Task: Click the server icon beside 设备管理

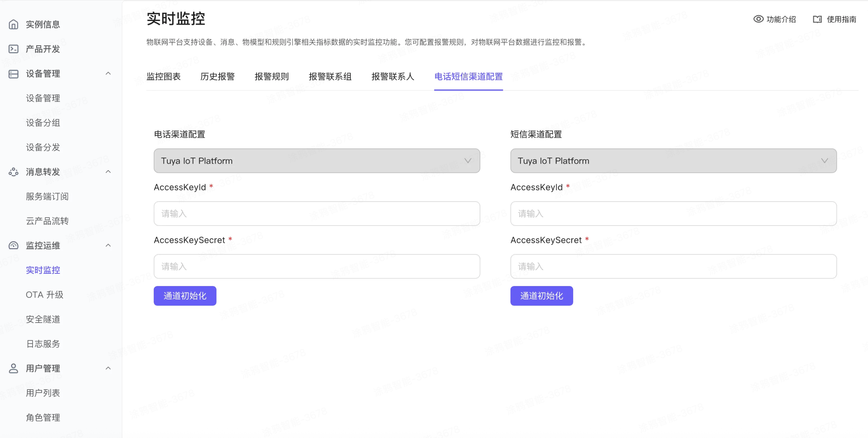Action: tap(14, 74)
